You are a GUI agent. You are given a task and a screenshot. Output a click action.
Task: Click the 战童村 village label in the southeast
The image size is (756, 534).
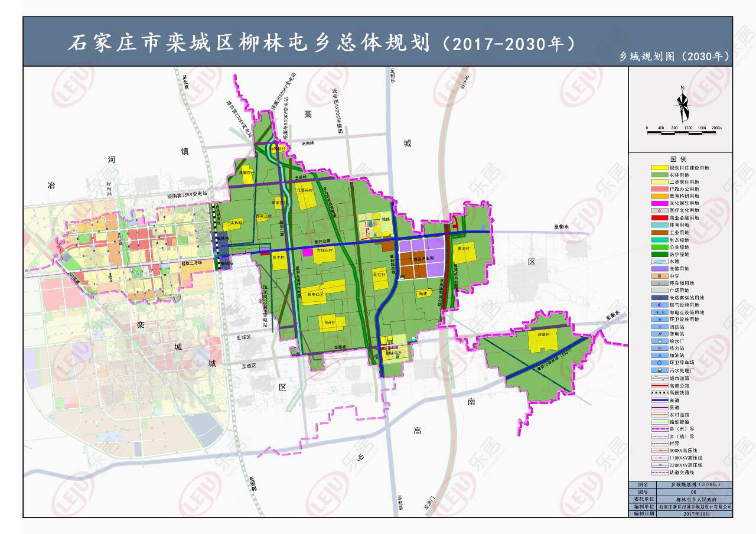pyautogui.click(x=544, y=335)
